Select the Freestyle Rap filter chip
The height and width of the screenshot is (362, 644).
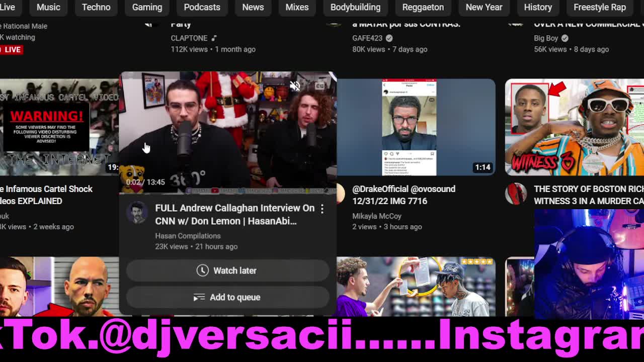click(x=600, y=7)
